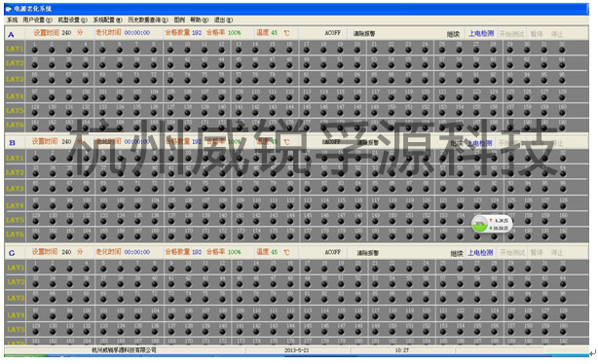Click the floating network speed widget
This screenshot has width=598, height=364.
click(492, 224)
